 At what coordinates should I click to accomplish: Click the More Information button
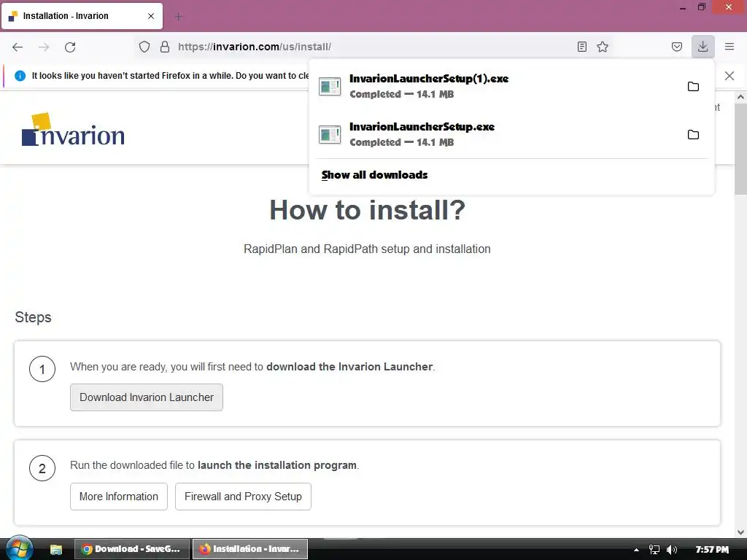[119, 497]
